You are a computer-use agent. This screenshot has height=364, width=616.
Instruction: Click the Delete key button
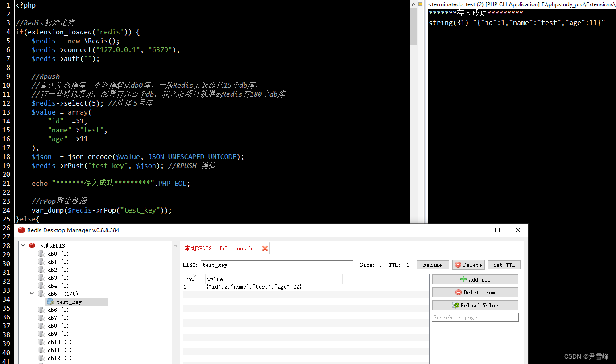pyautogui.click(x=468, y=265)
